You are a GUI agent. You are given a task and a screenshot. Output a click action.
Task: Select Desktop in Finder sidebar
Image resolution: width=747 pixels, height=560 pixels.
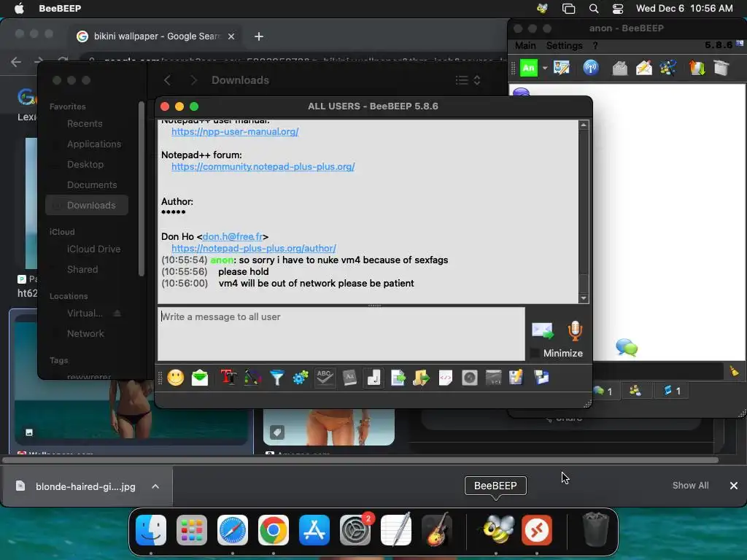pos(85,165)
